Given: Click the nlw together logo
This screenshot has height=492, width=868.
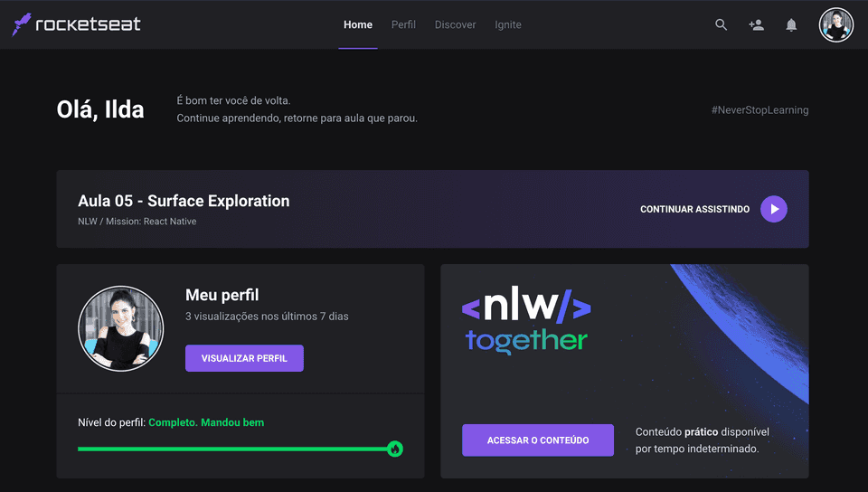Looking at the screenshot, I should click(526, 319).
